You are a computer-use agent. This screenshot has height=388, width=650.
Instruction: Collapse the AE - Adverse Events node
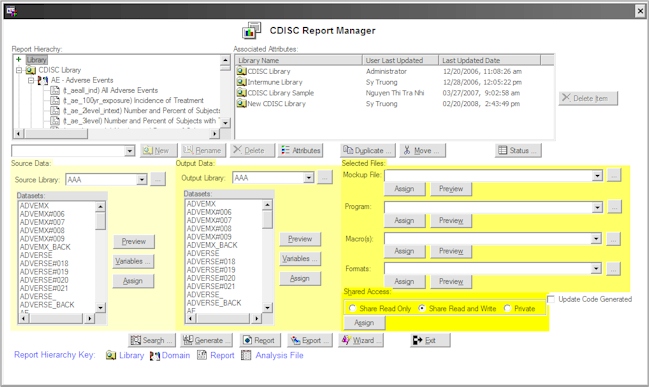31,80
